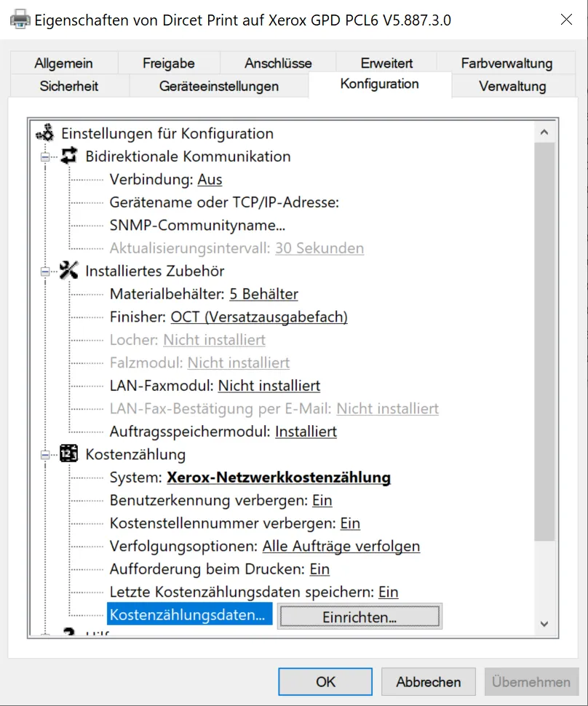Collapse the Kostenzählung tree section

[x=45, y=455]
